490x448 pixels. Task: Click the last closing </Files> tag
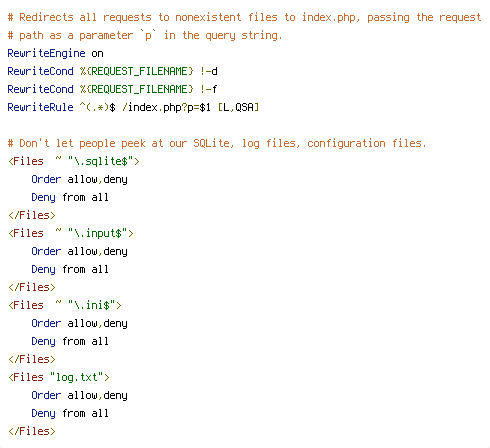pyautogui.click(x=32, y=431)
